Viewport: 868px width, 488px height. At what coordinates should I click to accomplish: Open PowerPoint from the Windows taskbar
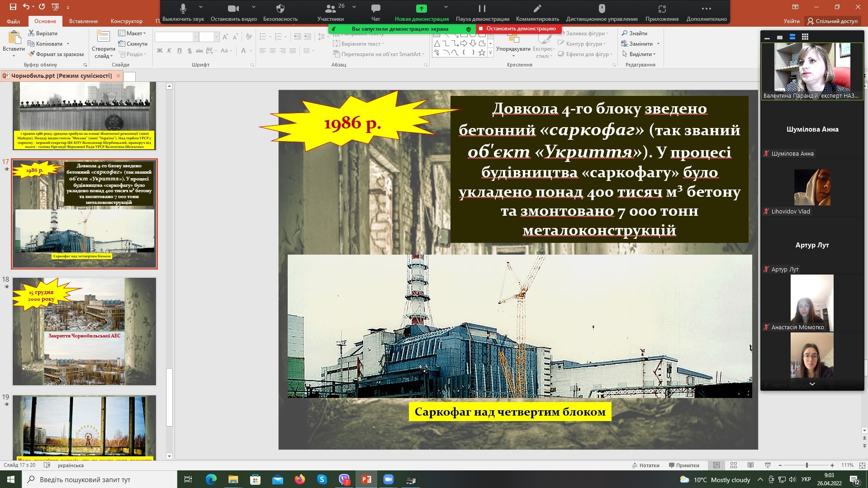[366, 479]
